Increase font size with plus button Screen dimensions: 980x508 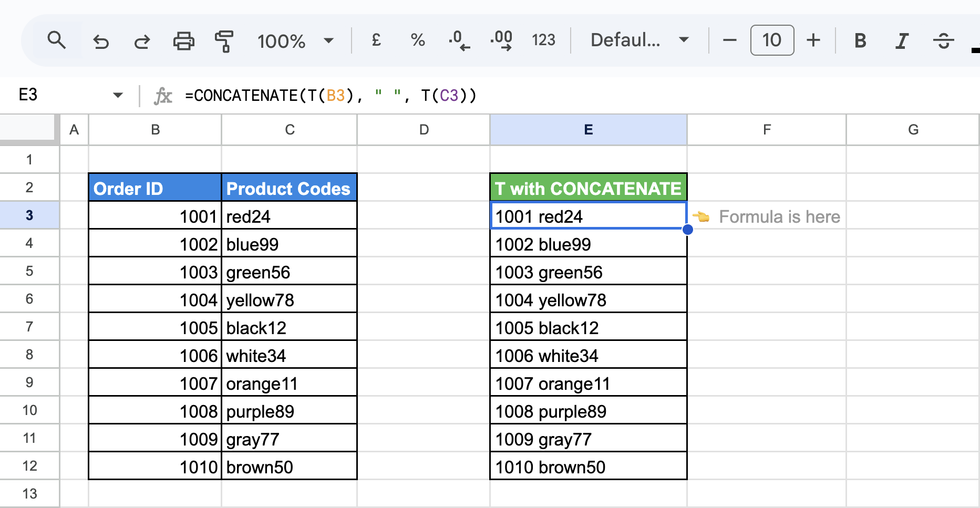pos(813,40)
